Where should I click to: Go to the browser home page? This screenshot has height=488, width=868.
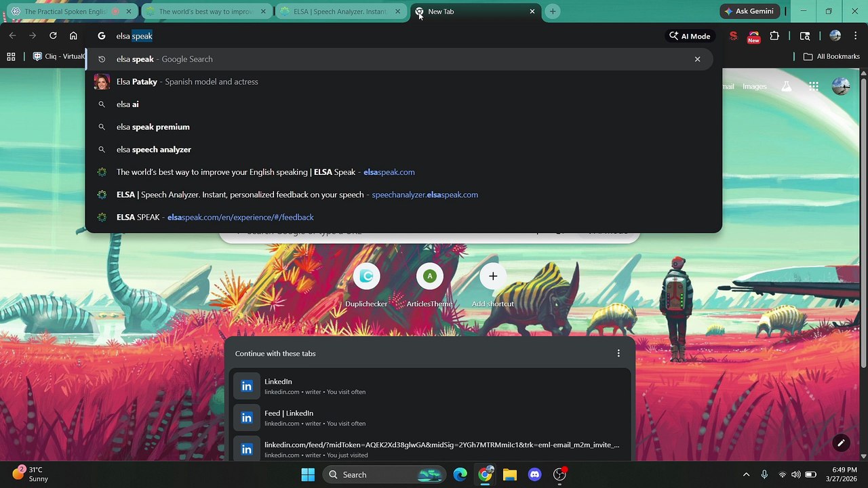[73, 36]
